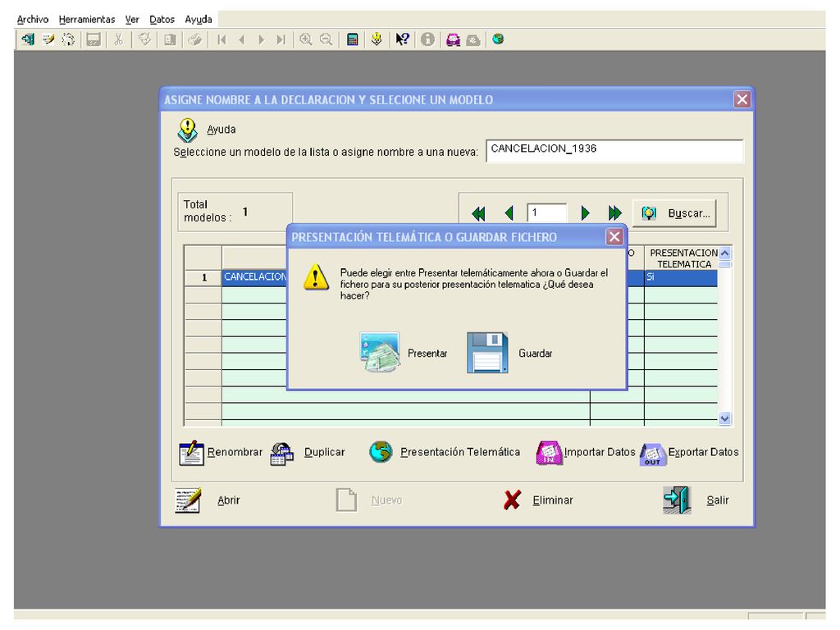
Task: Open the Archivo menu
Action: pyautogui.click(x=33, y=20)
